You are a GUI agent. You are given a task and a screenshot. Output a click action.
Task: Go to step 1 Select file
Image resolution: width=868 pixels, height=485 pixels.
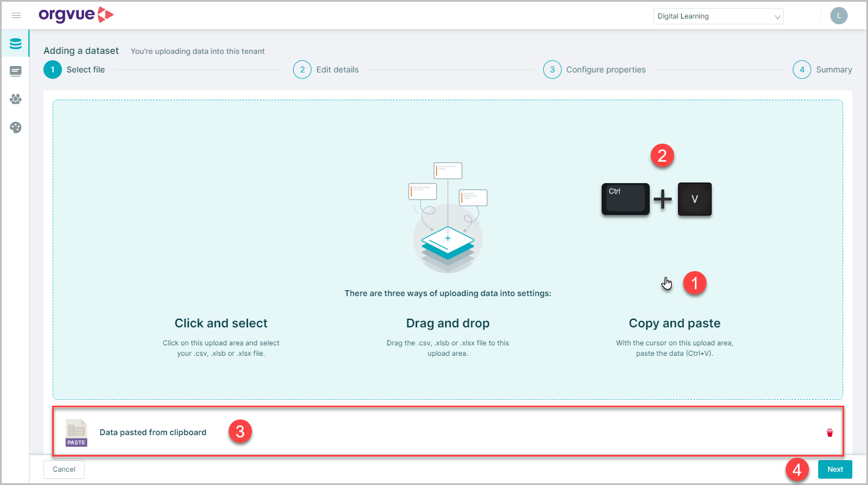coord(74,70)
